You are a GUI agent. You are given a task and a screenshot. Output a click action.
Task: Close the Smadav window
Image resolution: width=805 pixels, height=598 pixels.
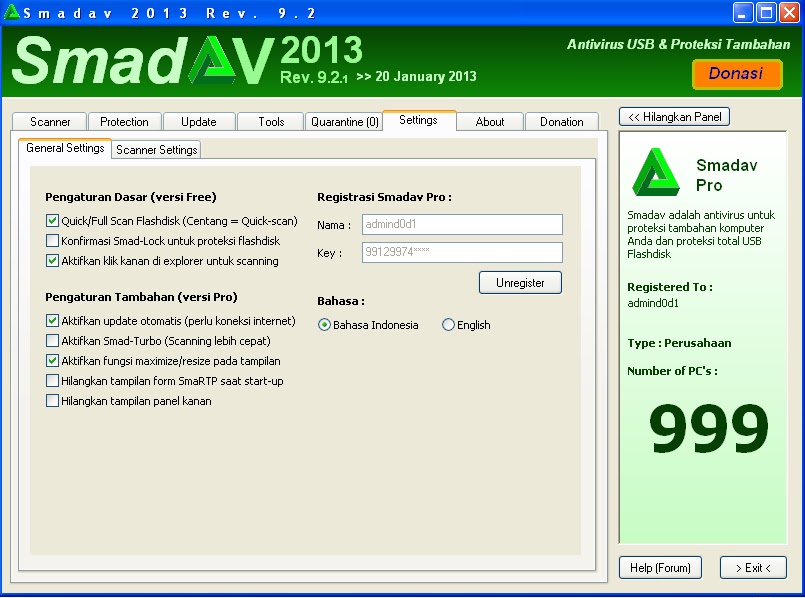point(790,12)
